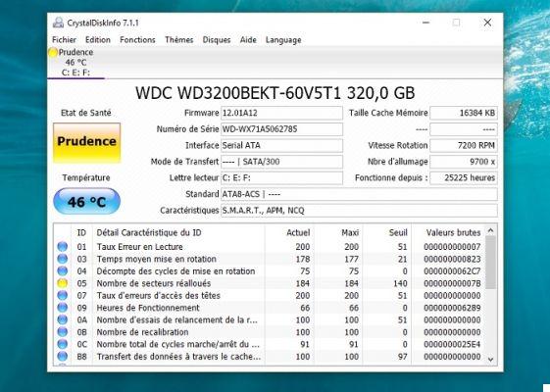Click raw value 00000000007B

click(452, 283)
